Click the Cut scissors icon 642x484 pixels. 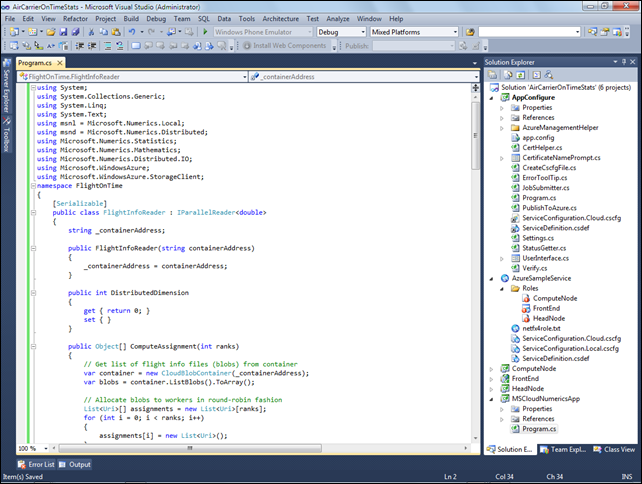click(x=91, y=32)
